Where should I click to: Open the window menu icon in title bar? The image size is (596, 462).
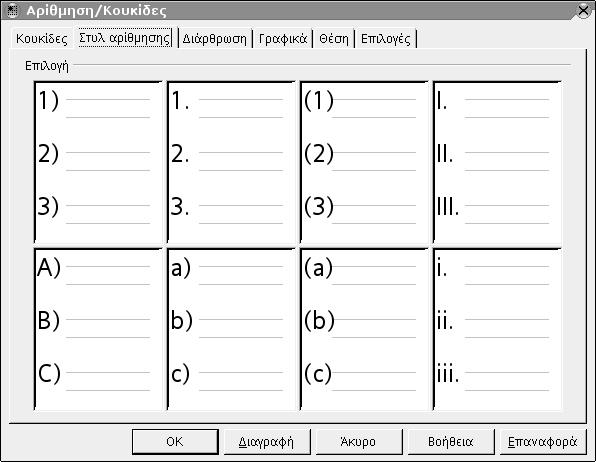[x=13, y=10]
